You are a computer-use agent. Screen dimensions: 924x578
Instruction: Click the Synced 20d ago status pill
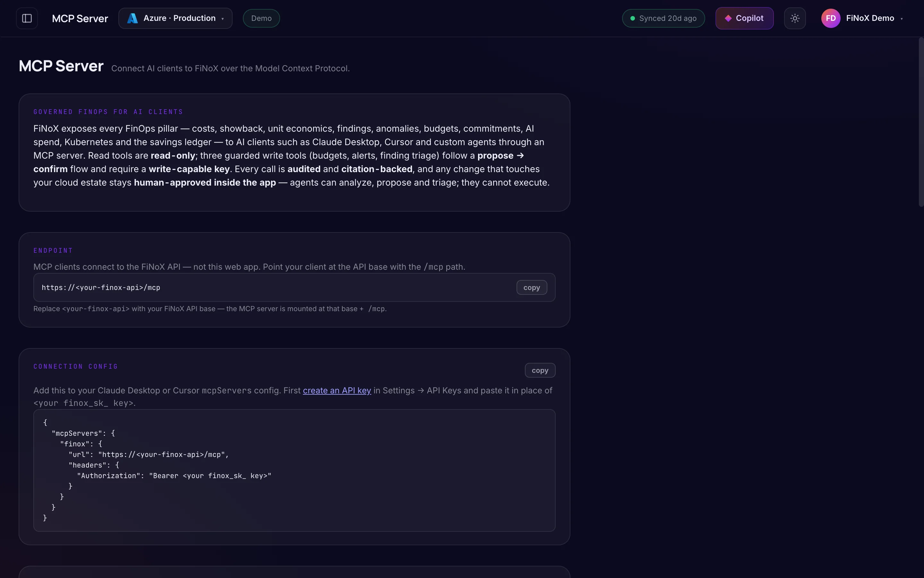pos(663,18)
